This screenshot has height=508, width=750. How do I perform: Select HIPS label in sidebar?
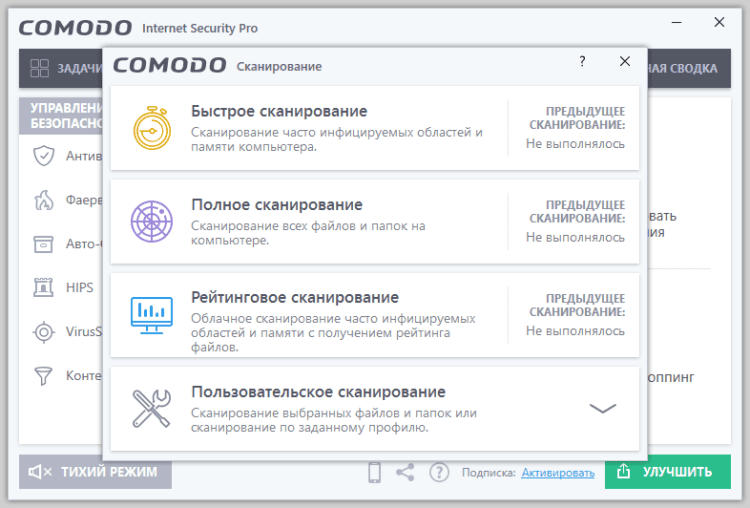tap(79, 287)
